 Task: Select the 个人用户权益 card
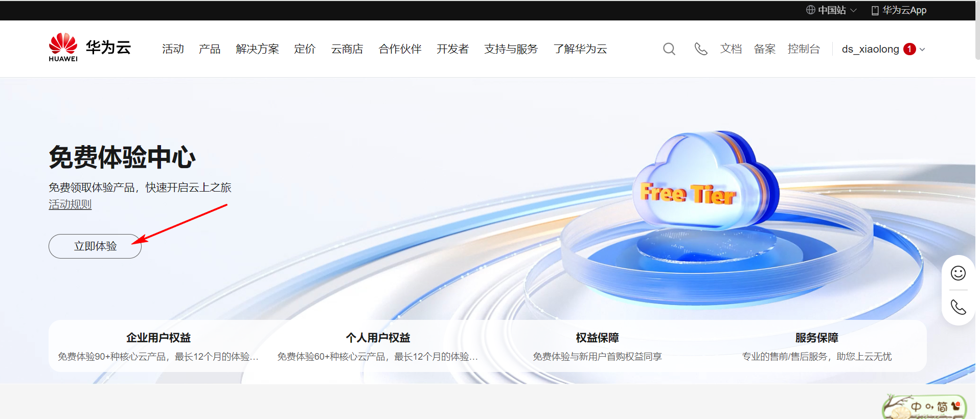click(x=377, y=346)
